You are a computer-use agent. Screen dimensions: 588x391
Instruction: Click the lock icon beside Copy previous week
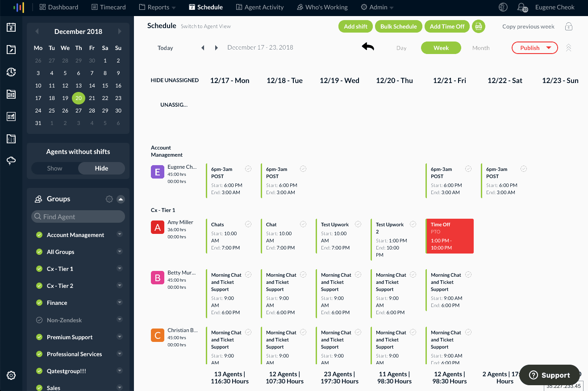[x=569, y=26]
